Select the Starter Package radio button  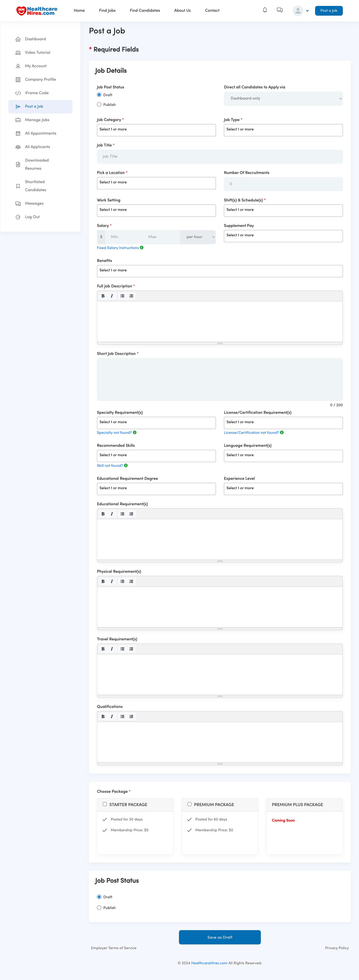[105, 804]
